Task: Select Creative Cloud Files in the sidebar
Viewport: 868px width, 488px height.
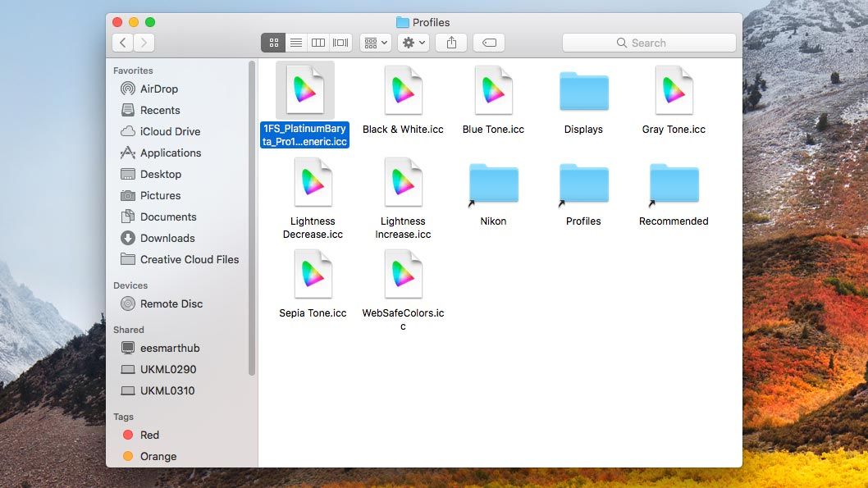Action: [189, 259]
